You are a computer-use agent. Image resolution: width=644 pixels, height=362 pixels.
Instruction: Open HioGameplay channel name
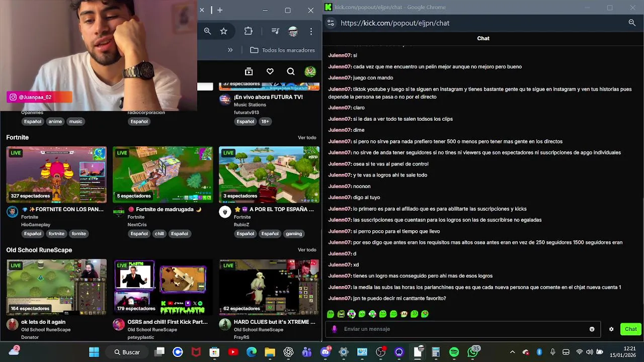coord(36,225)
